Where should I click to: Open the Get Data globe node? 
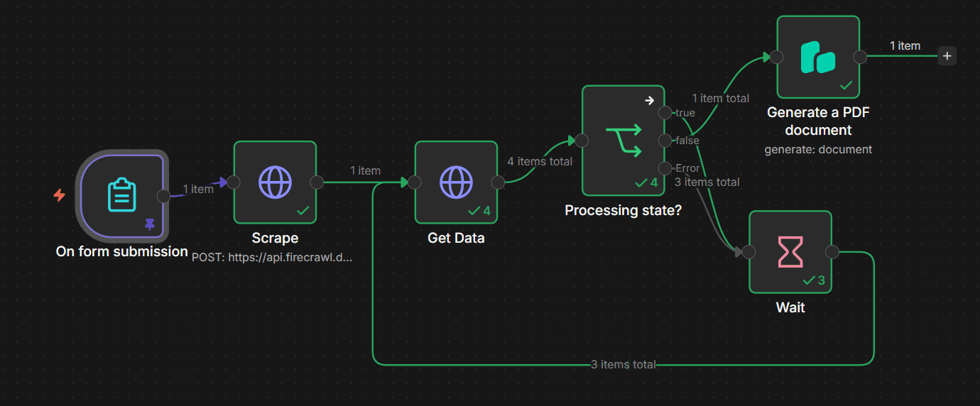point(456,182)
